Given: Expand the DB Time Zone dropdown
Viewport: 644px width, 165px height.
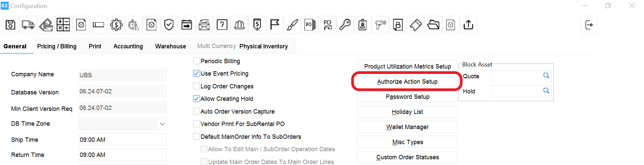Looking at the screenshot, I should coord(162,124).
